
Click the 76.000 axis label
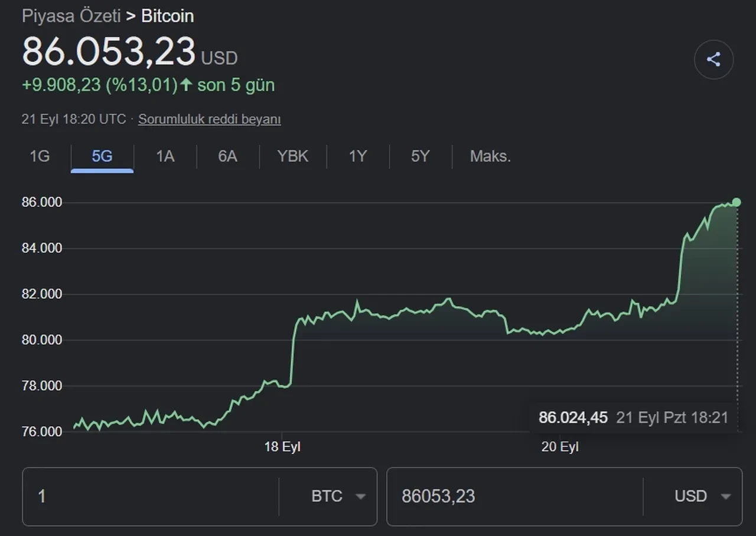[x=42, y=432]
